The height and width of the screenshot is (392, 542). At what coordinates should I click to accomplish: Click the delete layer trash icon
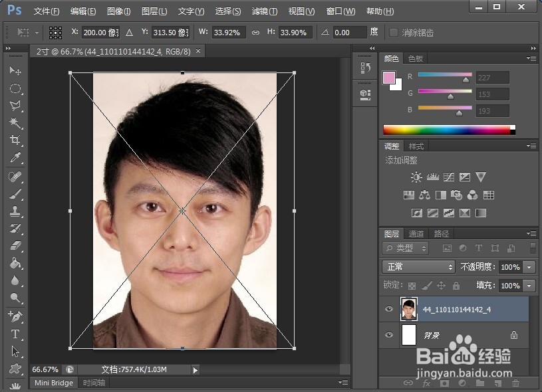(x=515, y=383)
